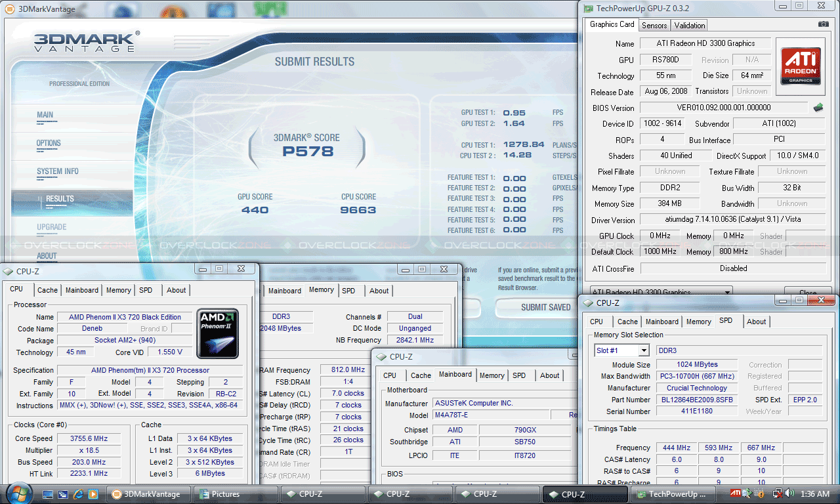Click CPU-Z processor Name field

(x=125, y=317)
